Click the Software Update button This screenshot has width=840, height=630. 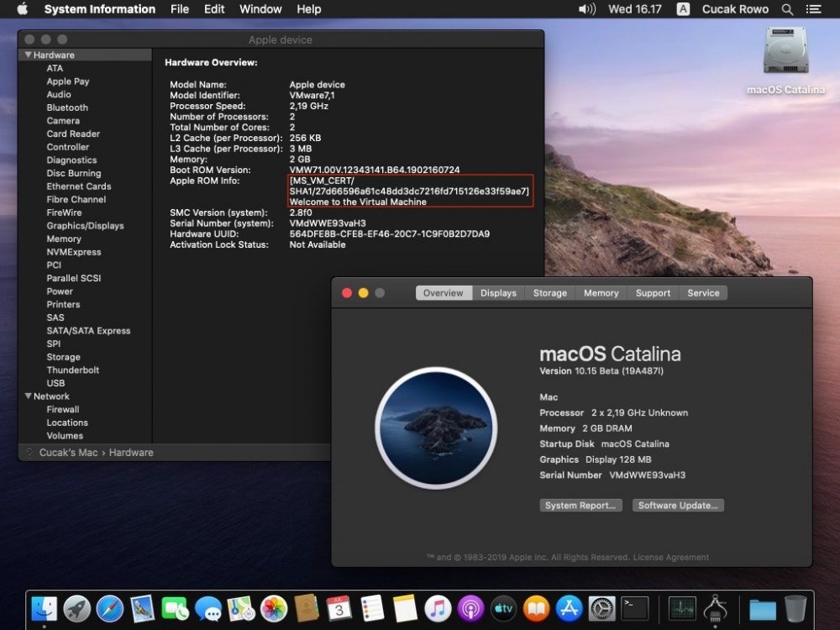click(x=678, y=505)
